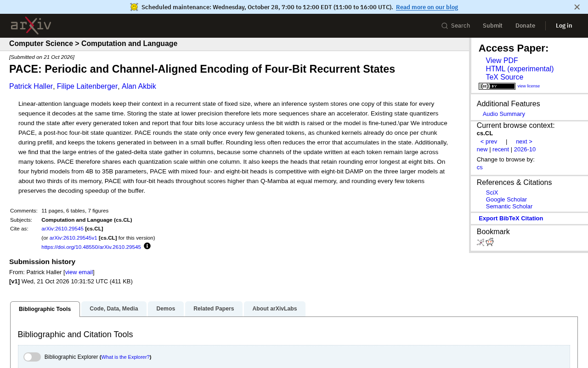The height and width of the screenshot is (368, 588).
Task: Bookmark with the Reddit icon
Action: click(x=490, y=242)
